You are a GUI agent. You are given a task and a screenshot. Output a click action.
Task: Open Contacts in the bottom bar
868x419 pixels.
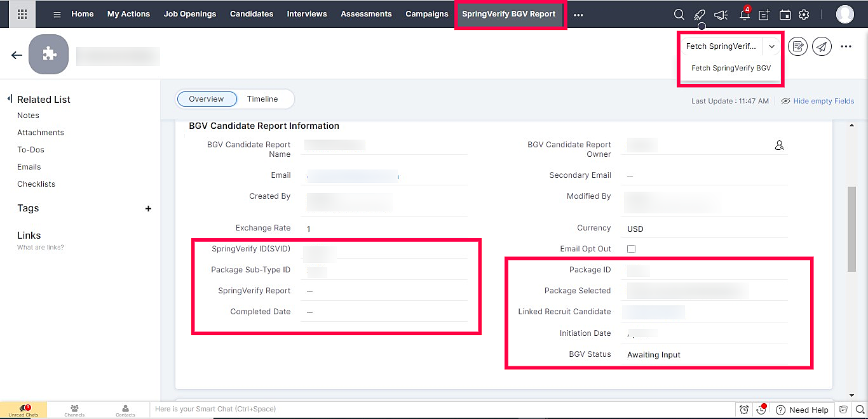[x=125, y=410]
